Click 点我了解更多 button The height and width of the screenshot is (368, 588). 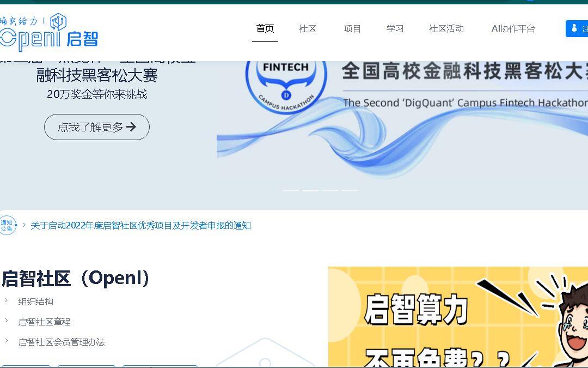click(x=97, y=127)
